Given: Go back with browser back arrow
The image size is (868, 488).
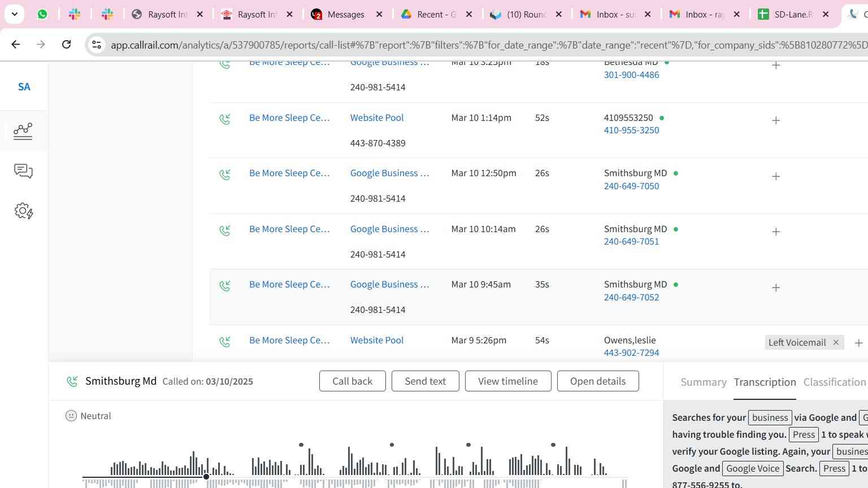Looking at the screenshot, I should point(16,44).
